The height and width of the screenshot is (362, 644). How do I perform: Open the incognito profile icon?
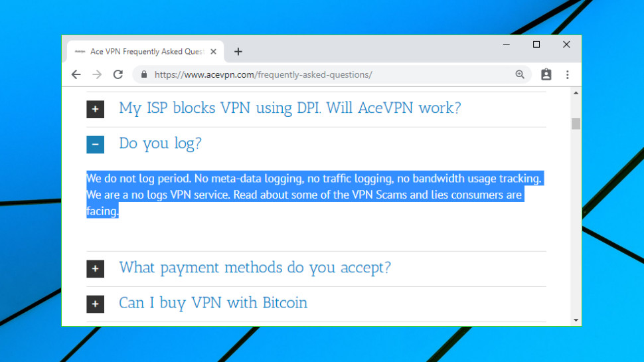tap(546, 74)
